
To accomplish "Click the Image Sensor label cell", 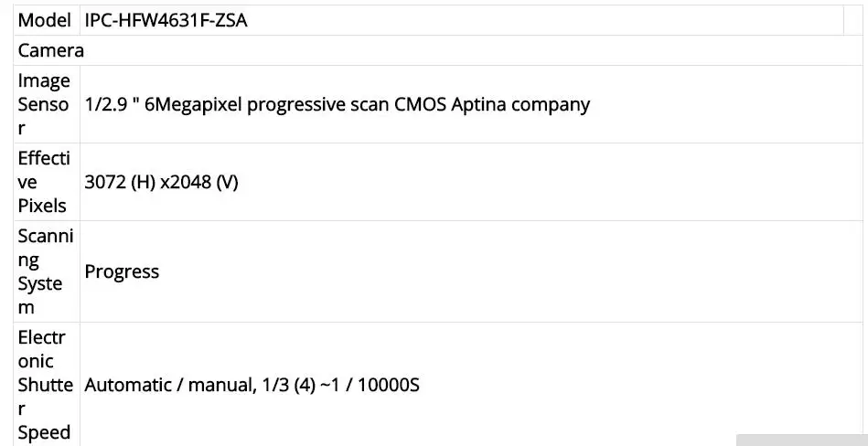I will 47,104.
